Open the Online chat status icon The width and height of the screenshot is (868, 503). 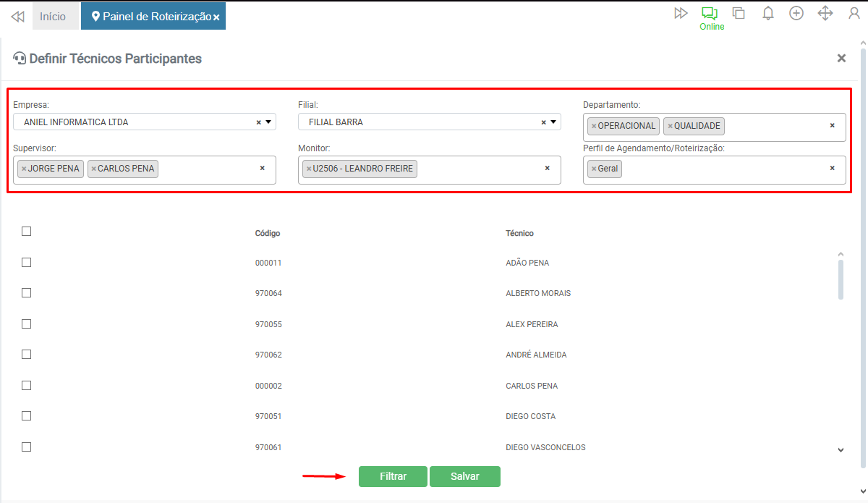click(709, 13)
